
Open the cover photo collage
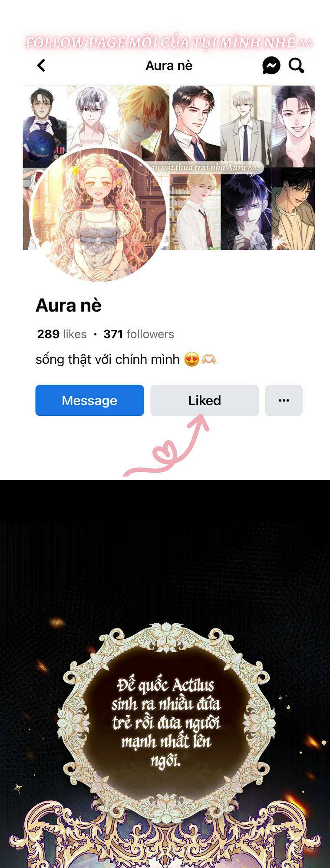click(x=169, y=168)
